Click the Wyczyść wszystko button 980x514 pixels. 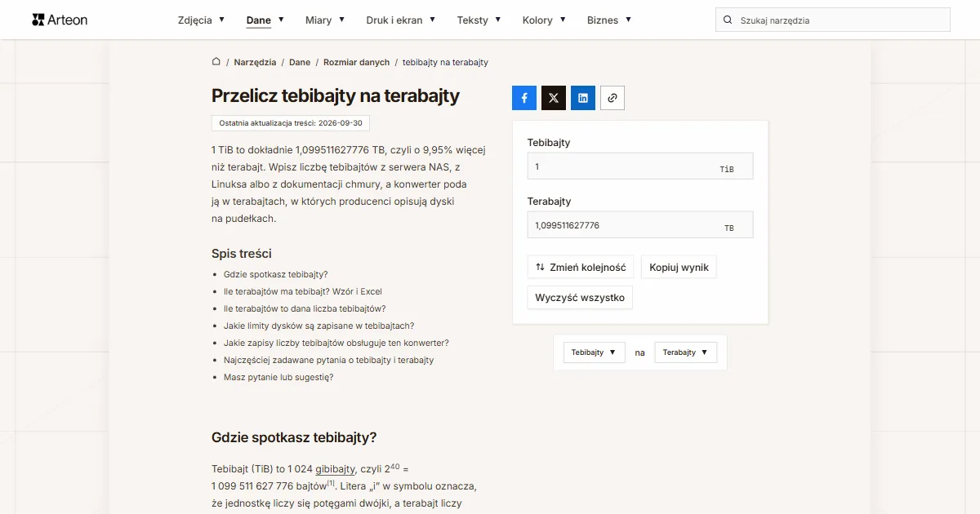pos(580,298)
